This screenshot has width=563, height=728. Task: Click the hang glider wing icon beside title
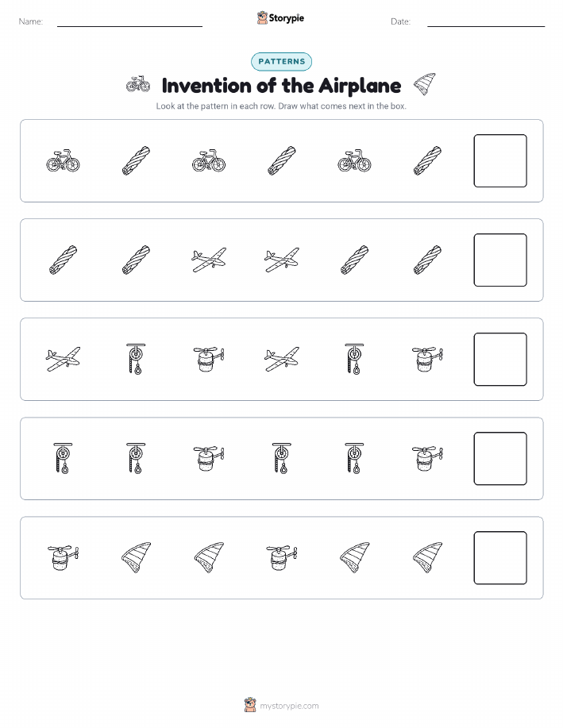425,84
